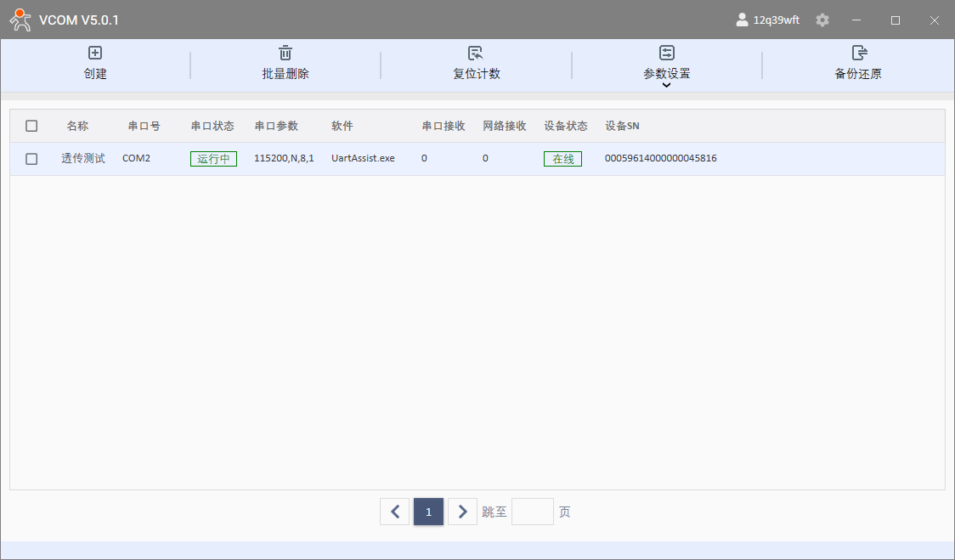Click the 备份还原 backup restore icon
The width and height of the screenshot is (955, 560).
pyautogui.click(x=858, y=53)
